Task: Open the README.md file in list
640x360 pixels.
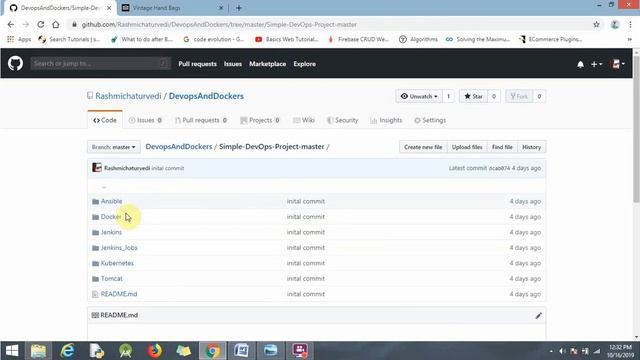Action: click(119, 294)
